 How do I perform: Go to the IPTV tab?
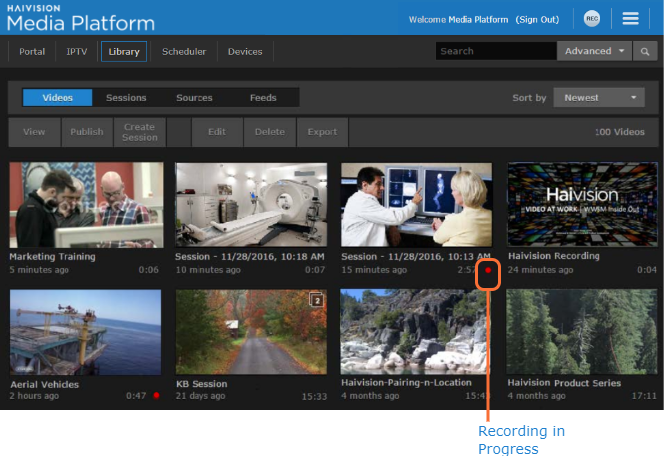[x=77, y=51]
